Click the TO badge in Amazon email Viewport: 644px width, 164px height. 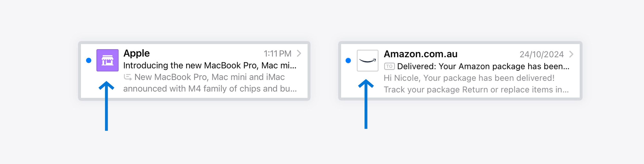(x=389, y=66)
